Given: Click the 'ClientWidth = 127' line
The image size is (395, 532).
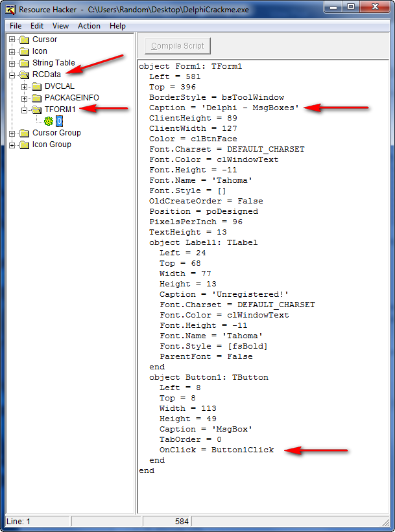Looking at the screenshot, I should click(193, 128).
